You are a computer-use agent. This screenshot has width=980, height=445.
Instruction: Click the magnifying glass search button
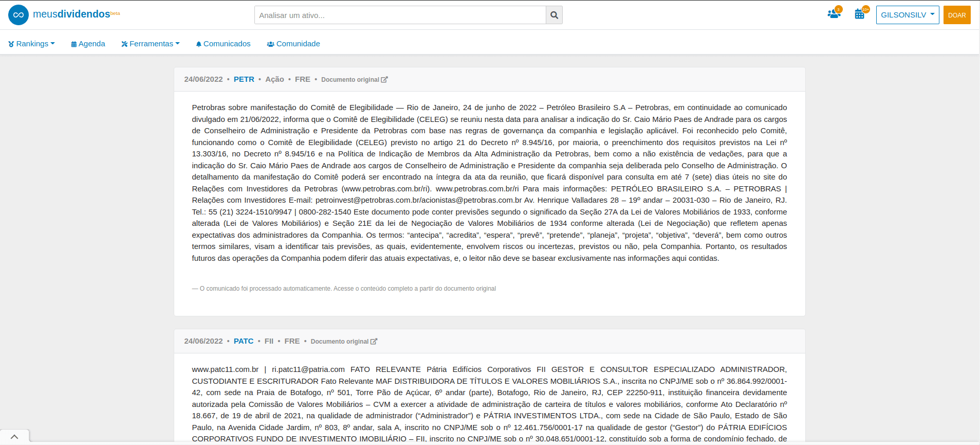(554, 15)
